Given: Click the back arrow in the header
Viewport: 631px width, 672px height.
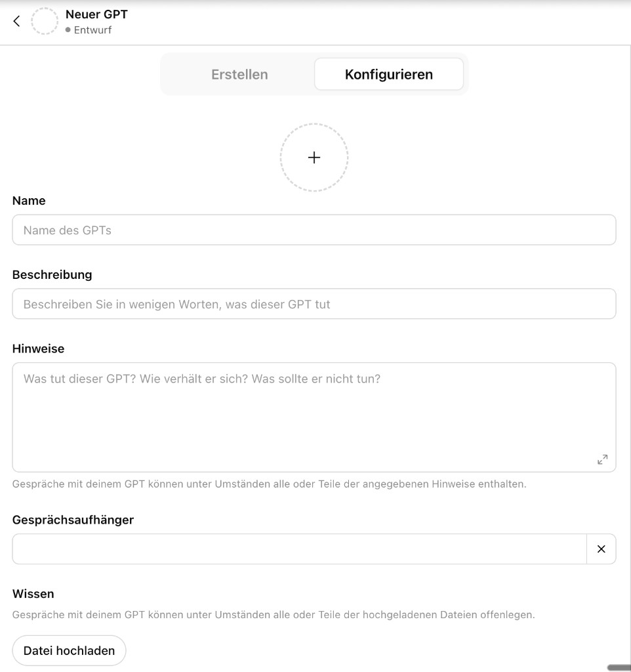Looking at the screenshot, I should click(x=16, y=20).
